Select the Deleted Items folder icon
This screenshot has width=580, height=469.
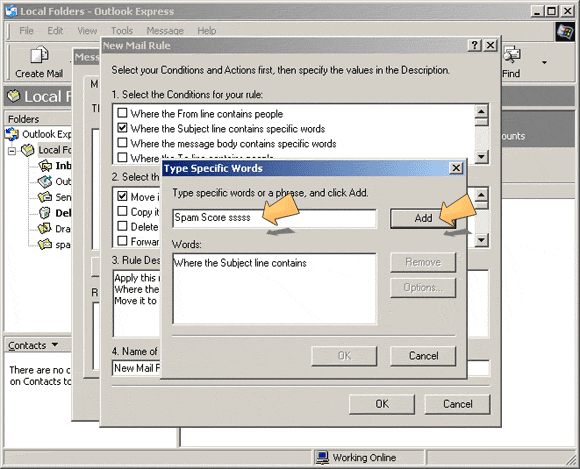click(x=45, y=213)
